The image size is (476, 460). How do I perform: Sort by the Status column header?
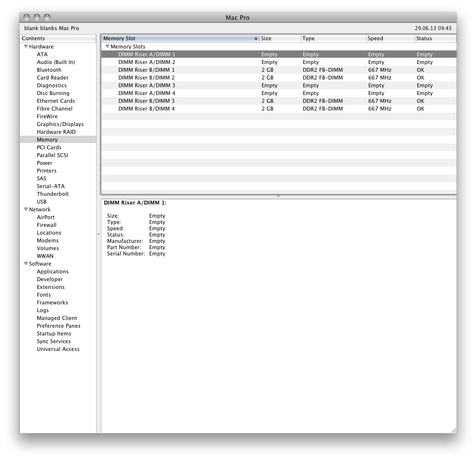(436, 38)
